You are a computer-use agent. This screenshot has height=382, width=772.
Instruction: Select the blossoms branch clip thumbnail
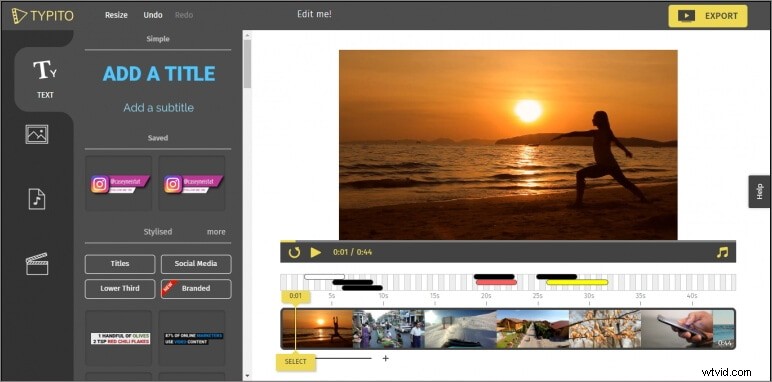(x=605, y=329)
